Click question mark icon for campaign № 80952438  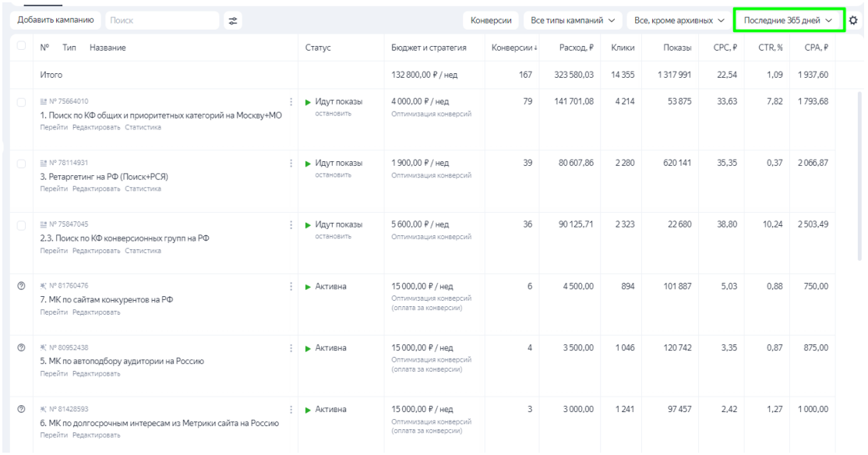[x=21, y=347]
